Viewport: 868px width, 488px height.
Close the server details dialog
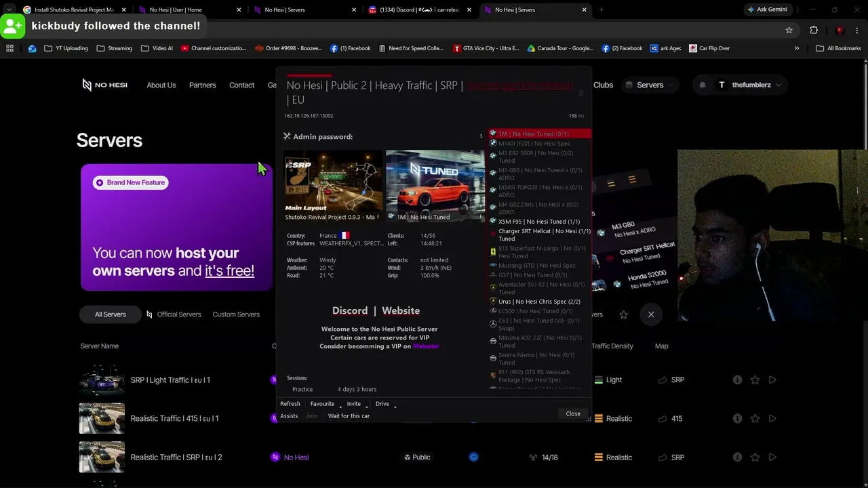[x=573, y=413]
